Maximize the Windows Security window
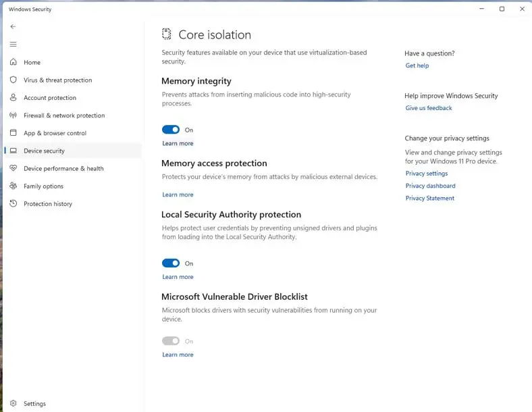 click(x=502, y=9)
